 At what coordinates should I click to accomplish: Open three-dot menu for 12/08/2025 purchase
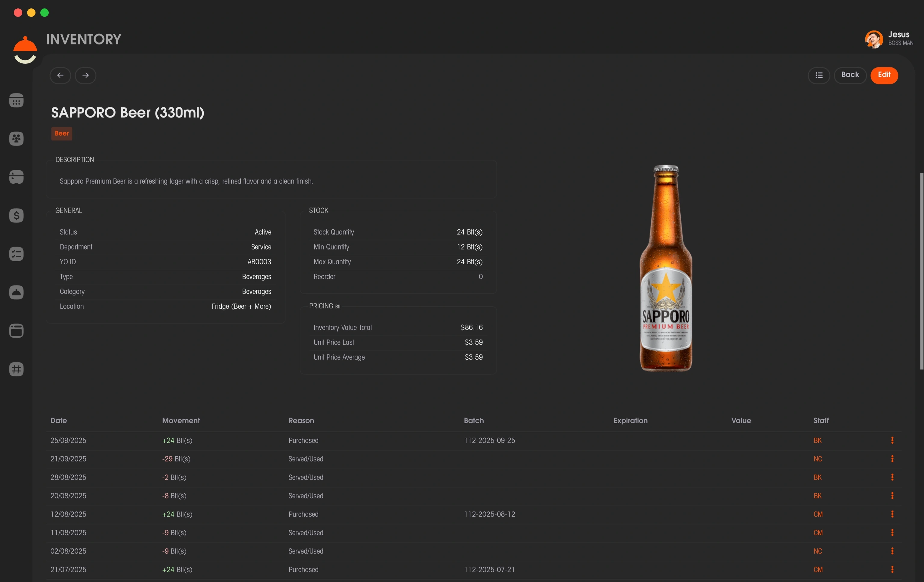point(892,514)
